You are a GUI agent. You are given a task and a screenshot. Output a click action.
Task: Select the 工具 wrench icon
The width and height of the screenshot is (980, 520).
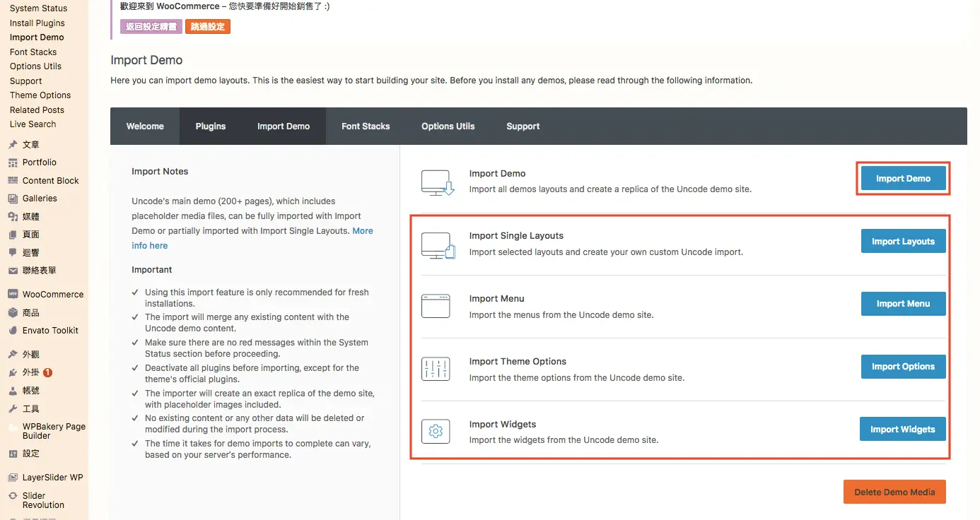point(13,409)
